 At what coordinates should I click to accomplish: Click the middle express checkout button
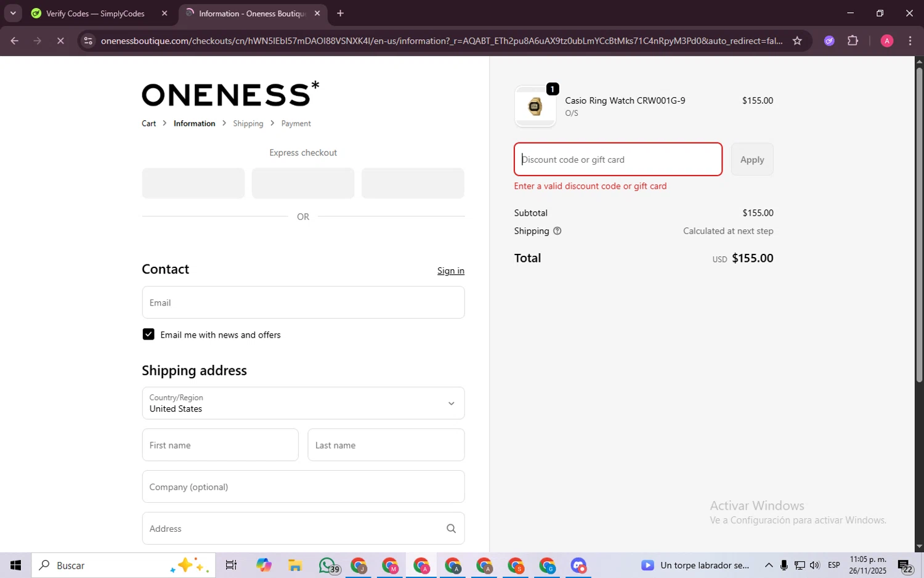[x=303, y=183]
